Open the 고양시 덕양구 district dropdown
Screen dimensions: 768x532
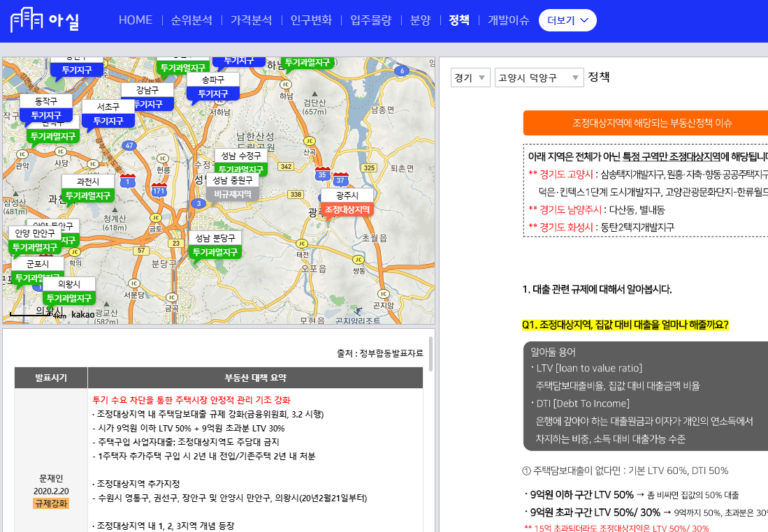539,77
